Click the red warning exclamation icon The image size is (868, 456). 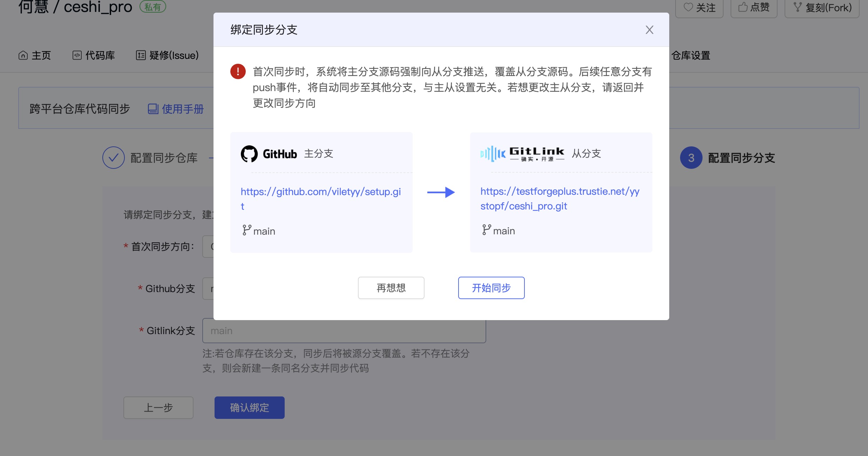point(238,71)
